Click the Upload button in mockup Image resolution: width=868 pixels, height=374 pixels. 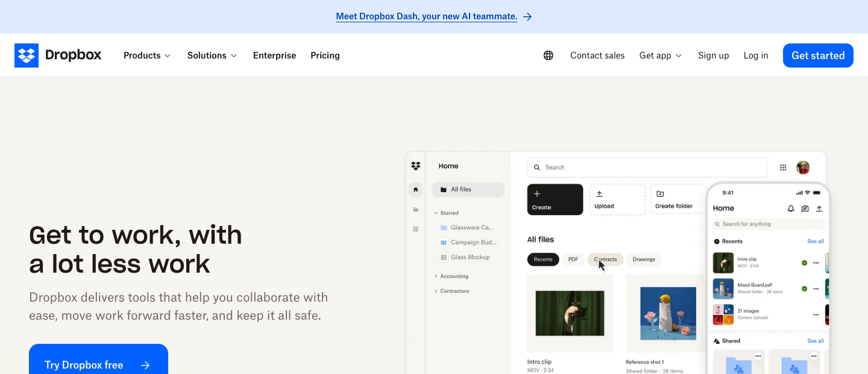point(617,200)
